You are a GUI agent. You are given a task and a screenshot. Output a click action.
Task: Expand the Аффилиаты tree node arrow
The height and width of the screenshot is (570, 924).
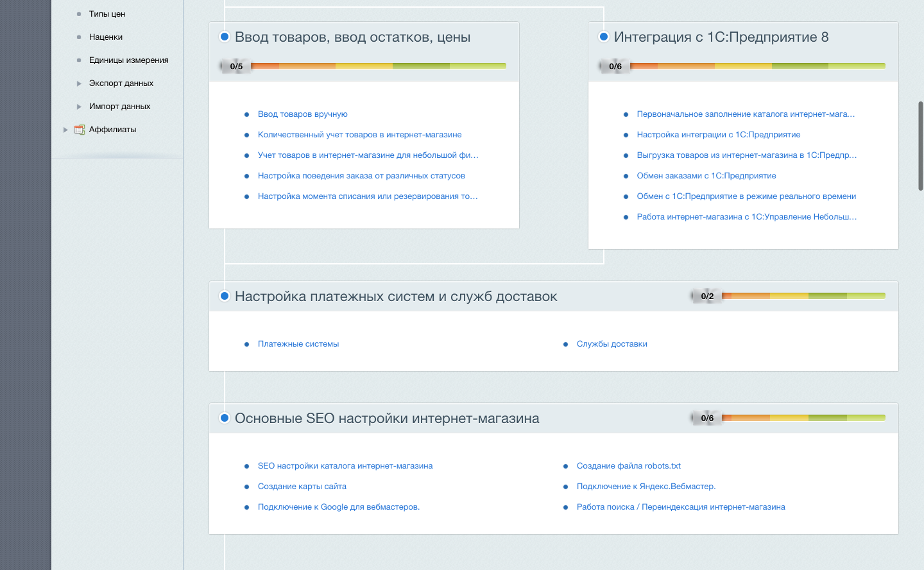[65, 130]
